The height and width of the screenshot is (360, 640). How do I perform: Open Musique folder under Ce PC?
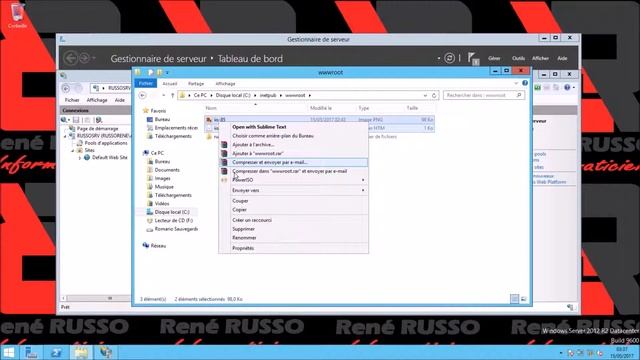(x=164, y=187)
